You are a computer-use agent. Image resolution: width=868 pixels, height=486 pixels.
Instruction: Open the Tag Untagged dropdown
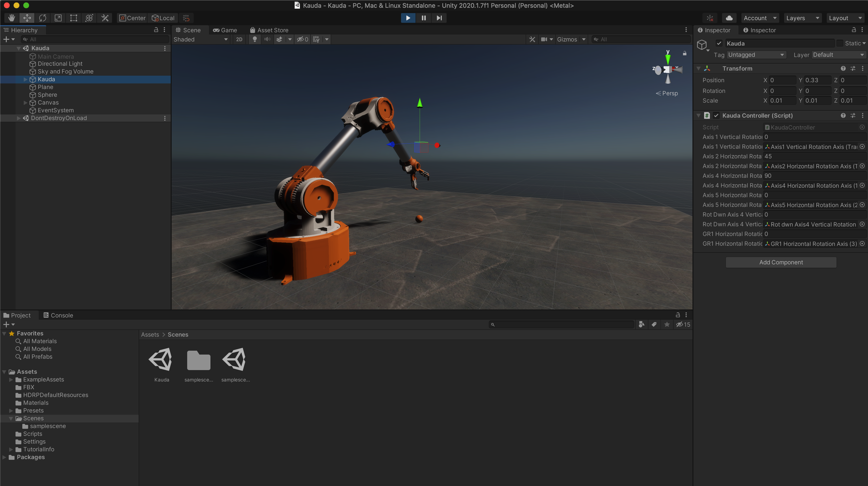[x=756, y=55]
